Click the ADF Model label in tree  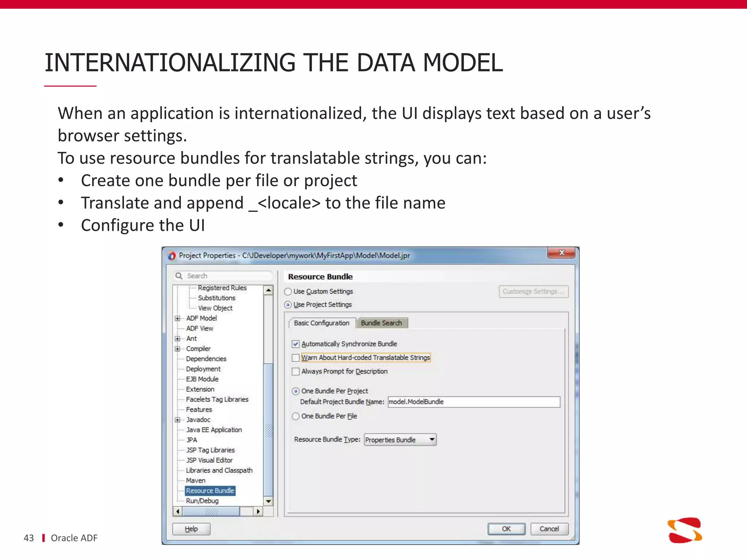(x=201, y=318)
